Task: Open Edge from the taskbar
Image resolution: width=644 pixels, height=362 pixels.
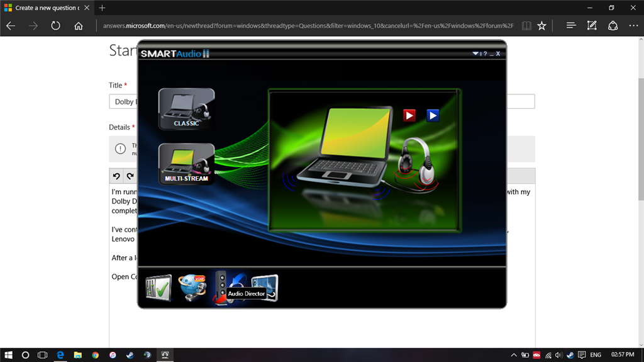Action: (60, 355)
